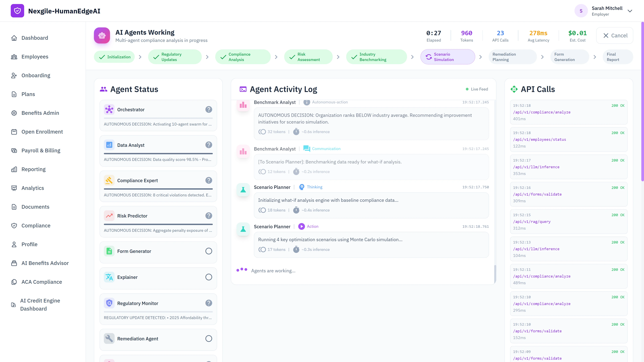Switch to AI Benefits Advisor in sidebar
The height and width of the screenshot is (362, 644).
45,263
